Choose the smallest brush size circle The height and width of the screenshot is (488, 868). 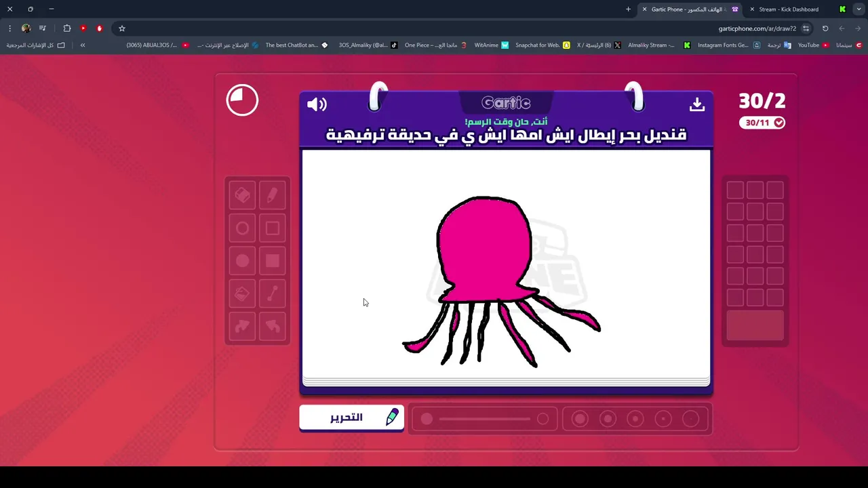click(690, 419)
